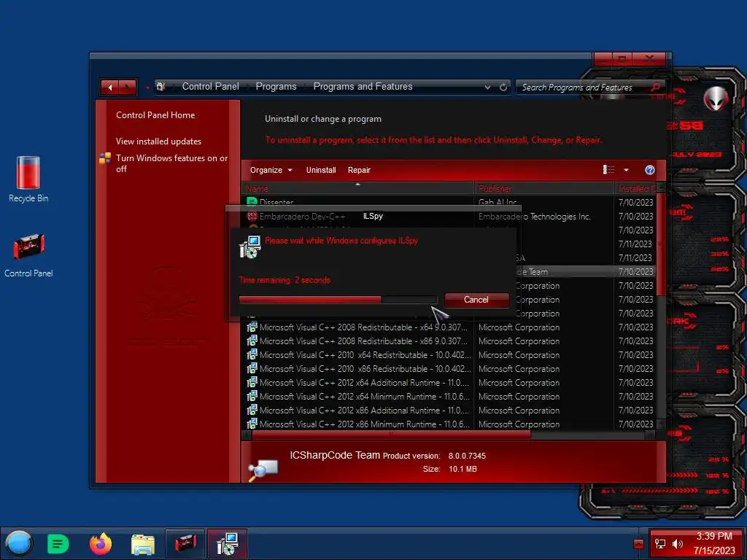Open the clock showing 3:39 PM
This screenshot has height=560, width=747.
tap(714, 543)
